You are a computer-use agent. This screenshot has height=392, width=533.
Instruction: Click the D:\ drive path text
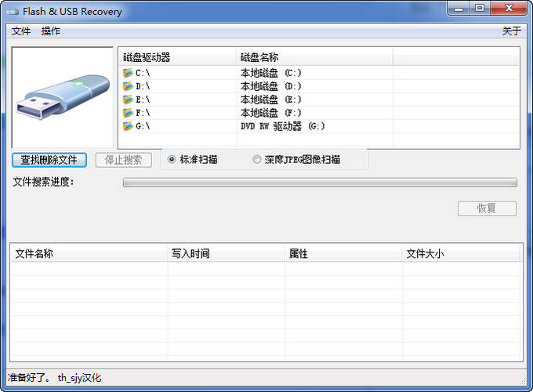[143, 86]
